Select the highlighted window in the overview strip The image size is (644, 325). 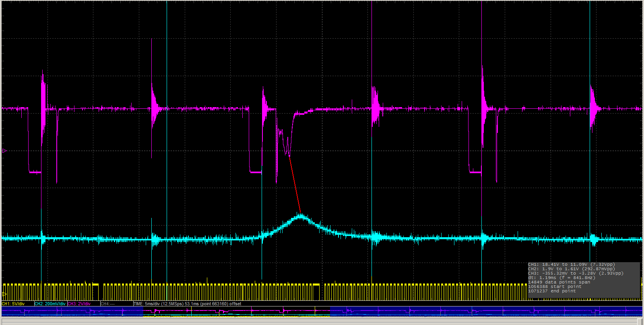pos(237,312)
